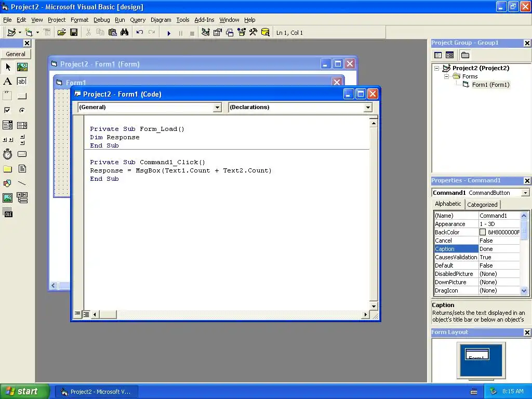This screenshot has width=532, height=399.
Task: Open the (Declarations) procedure dropdown
Action: 368,108
